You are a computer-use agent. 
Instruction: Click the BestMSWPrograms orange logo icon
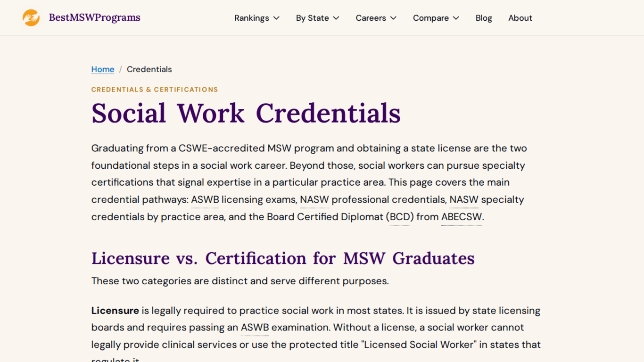[31, 18]
